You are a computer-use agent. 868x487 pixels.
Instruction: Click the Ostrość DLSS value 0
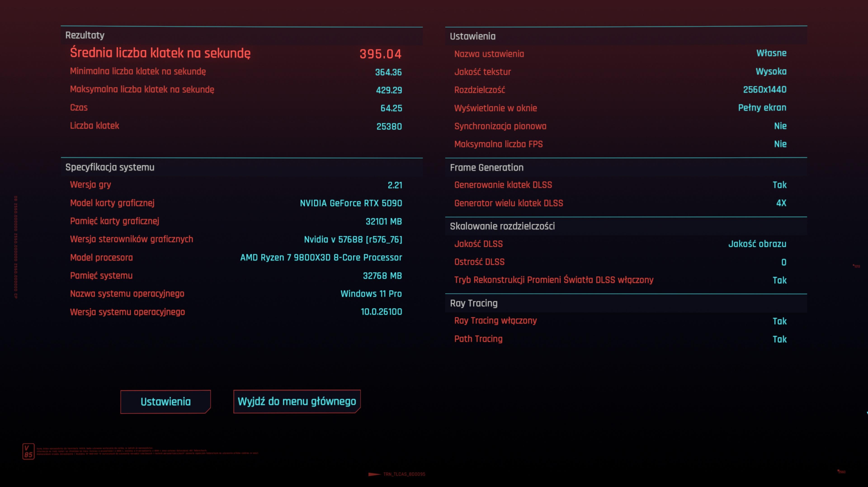pos(783,262)
